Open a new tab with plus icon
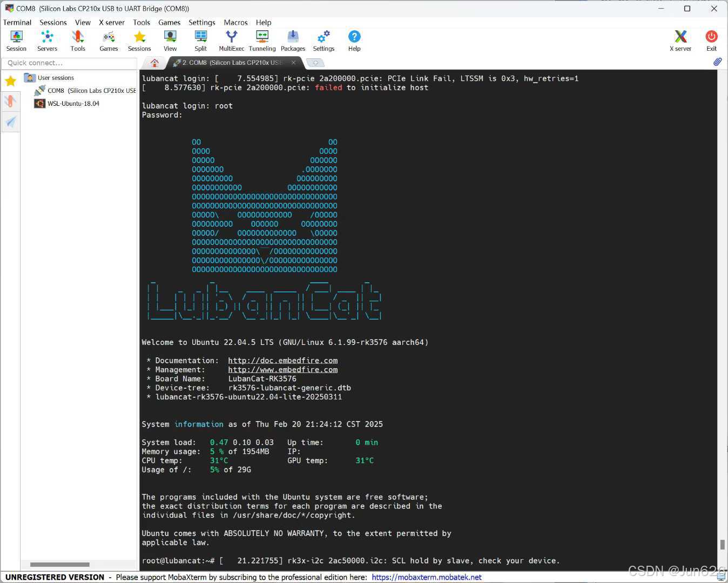 tap(315, 63)
